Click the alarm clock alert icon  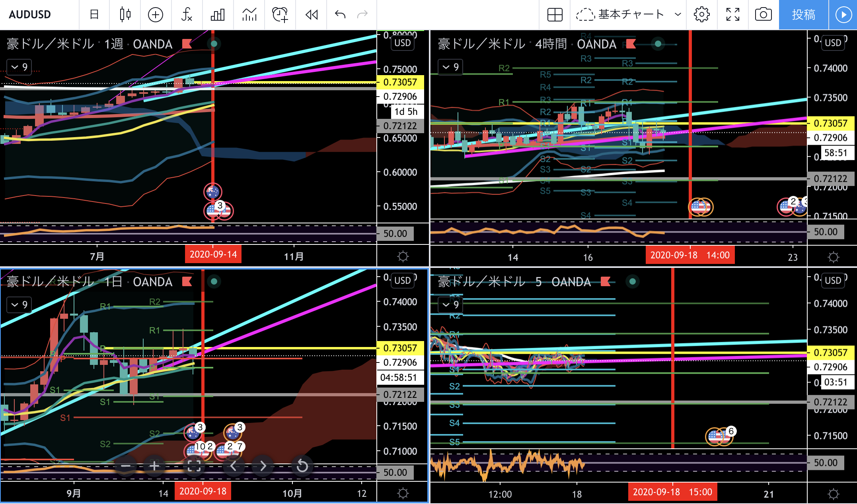pos(280,15)
